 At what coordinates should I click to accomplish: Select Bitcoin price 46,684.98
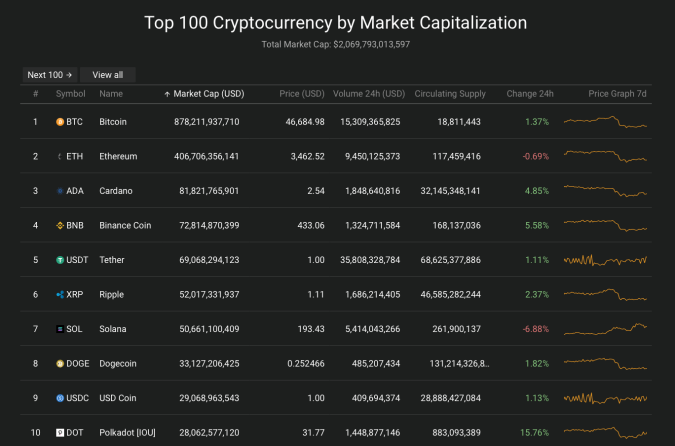[305, 122]
